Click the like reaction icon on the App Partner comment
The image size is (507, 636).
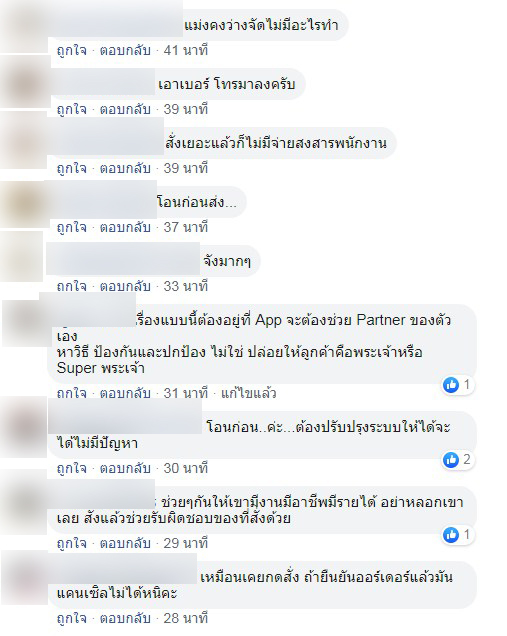451,384
